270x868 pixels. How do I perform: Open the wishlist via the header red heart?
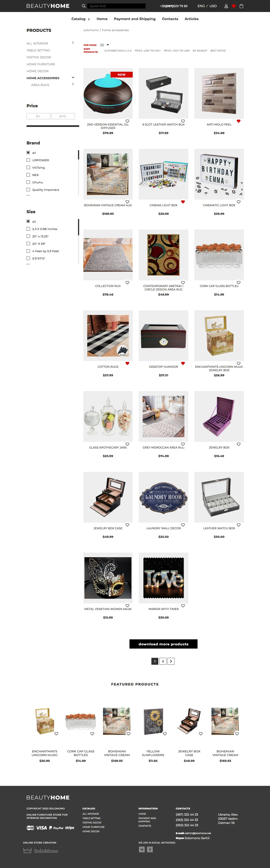click(x=234, y=6)
